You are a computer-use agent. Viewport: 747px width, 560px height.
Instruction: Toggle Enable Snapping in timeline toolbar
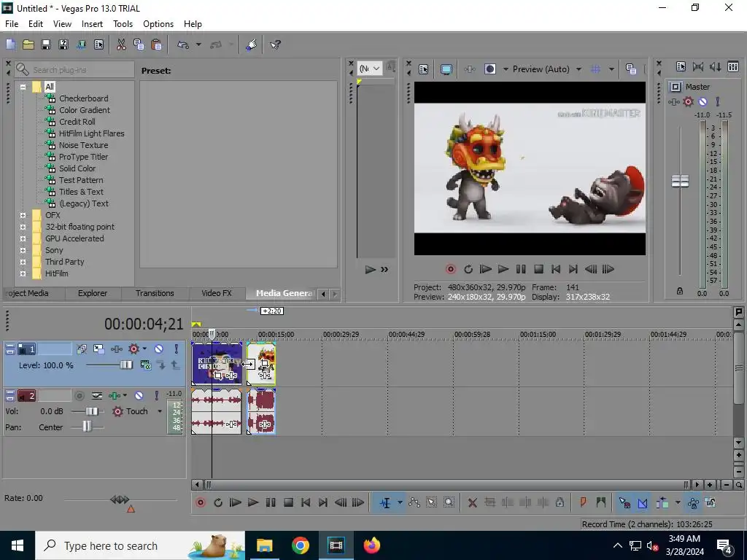click(624, 503)
